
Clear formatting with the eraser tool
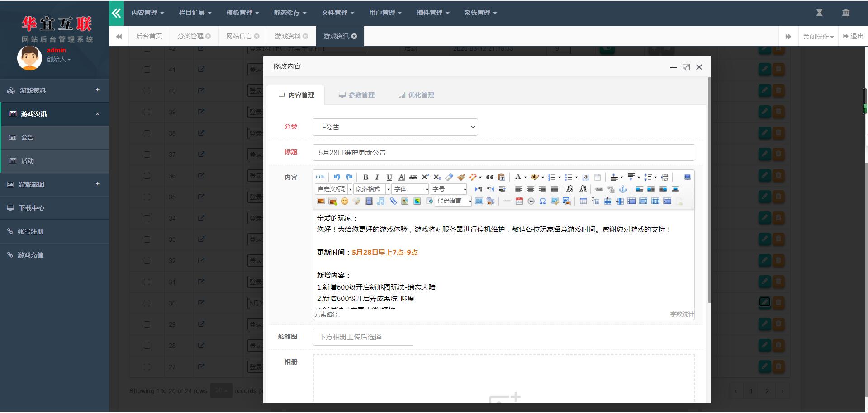[x=449, y=177]
